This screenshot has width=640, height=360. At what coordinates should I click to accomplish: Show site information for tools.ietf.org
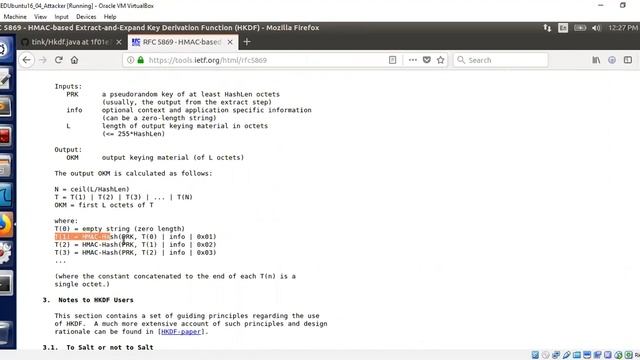130,60
